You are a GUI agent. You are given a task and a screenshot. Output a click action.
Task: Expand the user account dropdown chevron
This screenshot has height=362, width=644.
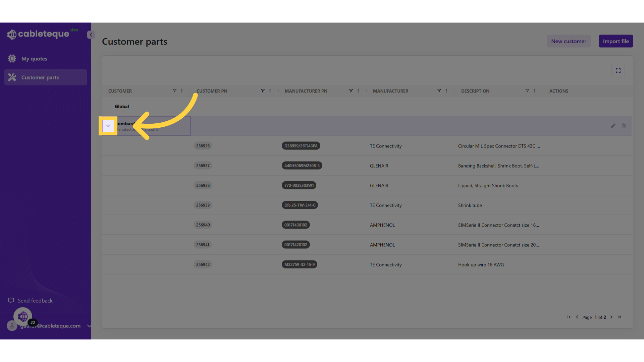tap(89, 326)
